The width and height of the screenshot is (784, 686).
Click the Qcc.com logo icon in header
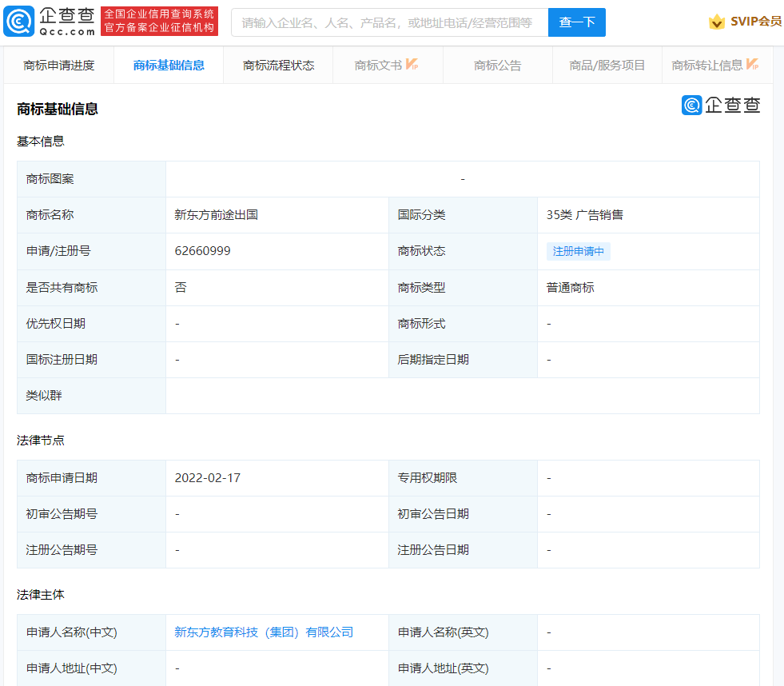19,22
